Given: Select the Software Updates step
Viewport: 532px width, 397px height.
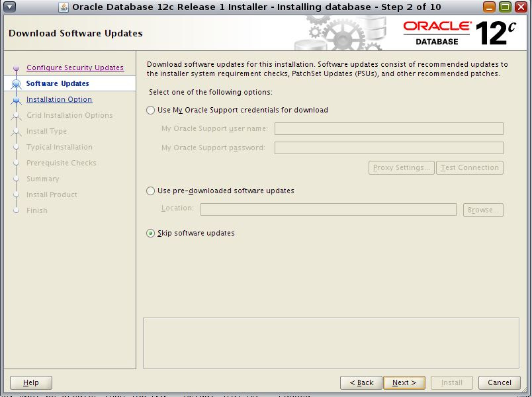Looking at the screenshot, I should (x=58, y=83).
